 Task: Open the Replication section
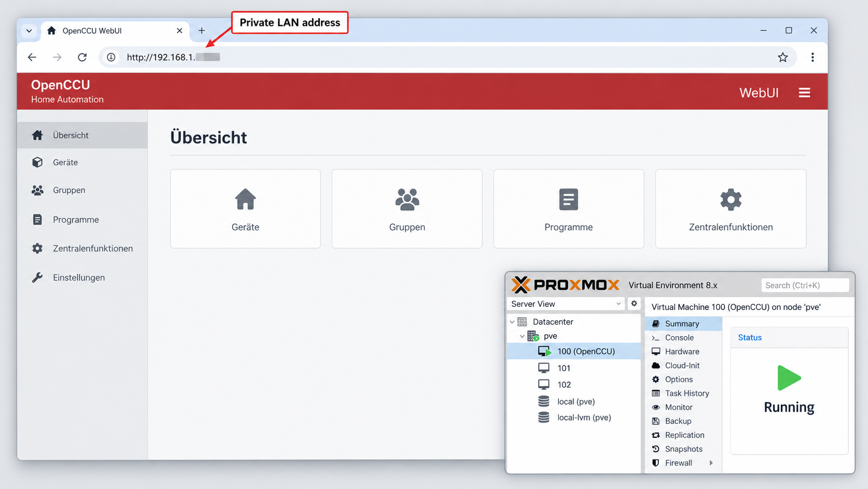683,435
